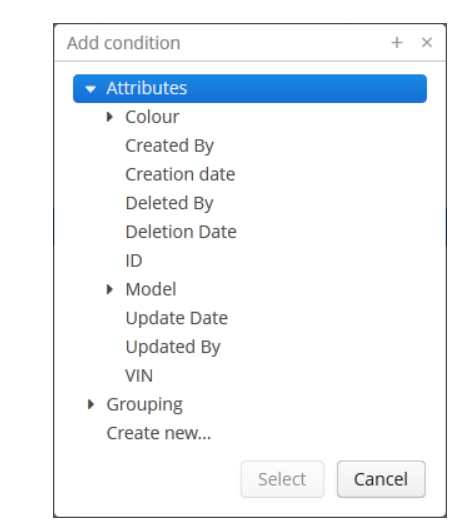Select the Attributes row
The image size is (473, 524).
250,89
